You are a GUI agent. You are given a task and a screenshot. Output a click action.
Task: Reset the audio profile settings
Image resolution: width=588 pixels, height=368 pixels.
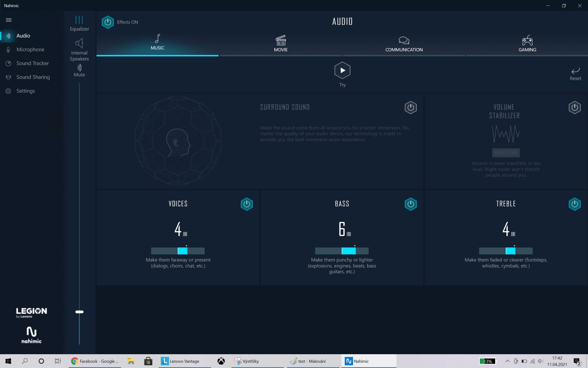575,74
